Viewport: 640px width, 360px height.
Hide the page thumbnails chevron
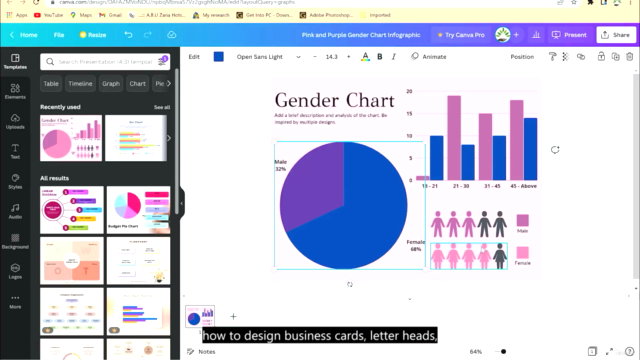[x=410, y=299]
